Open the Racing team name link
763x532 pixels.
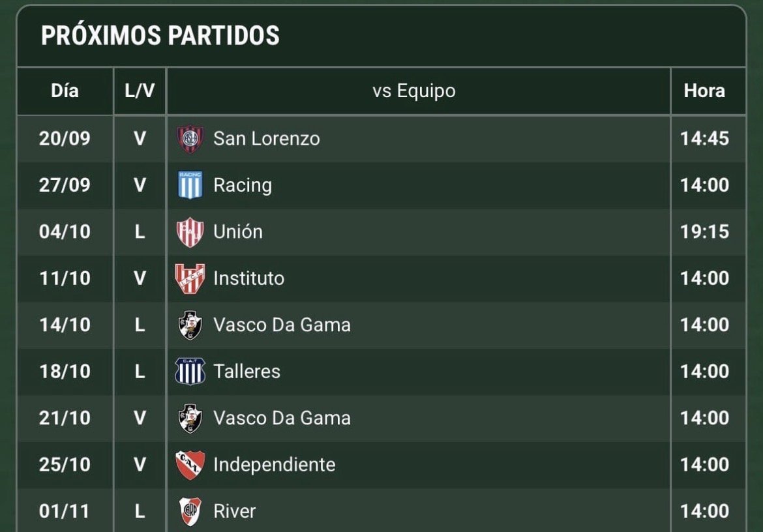tap(243, 186)
